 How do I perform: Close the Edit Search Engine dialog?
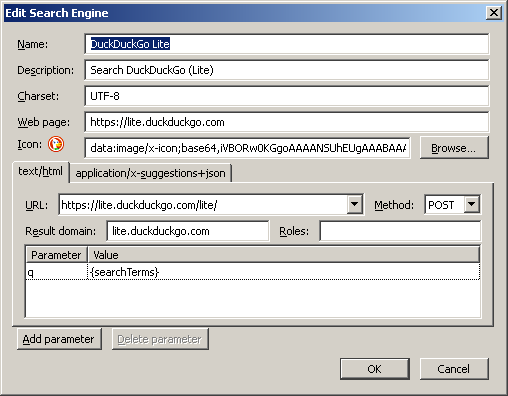(x=494, y=13)
